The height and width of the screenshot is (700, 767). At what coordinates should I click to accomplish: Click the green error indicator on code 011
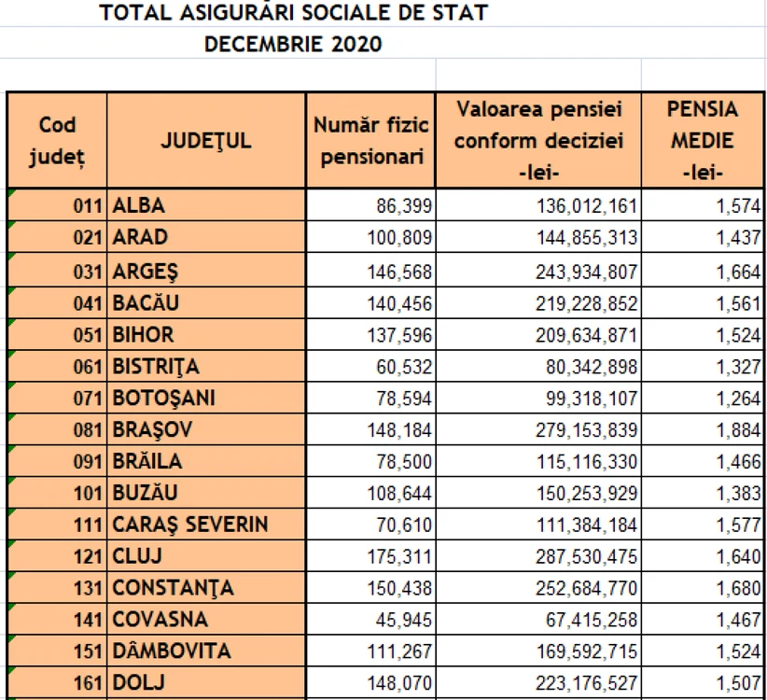pos(12,193)
